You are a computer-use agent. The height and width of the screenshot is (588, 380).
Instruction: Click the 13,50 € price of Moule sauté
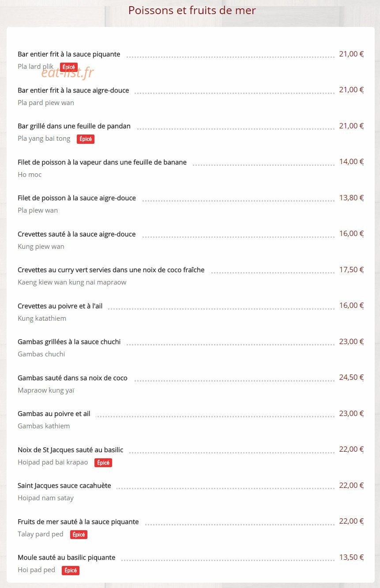coord(351,557)
